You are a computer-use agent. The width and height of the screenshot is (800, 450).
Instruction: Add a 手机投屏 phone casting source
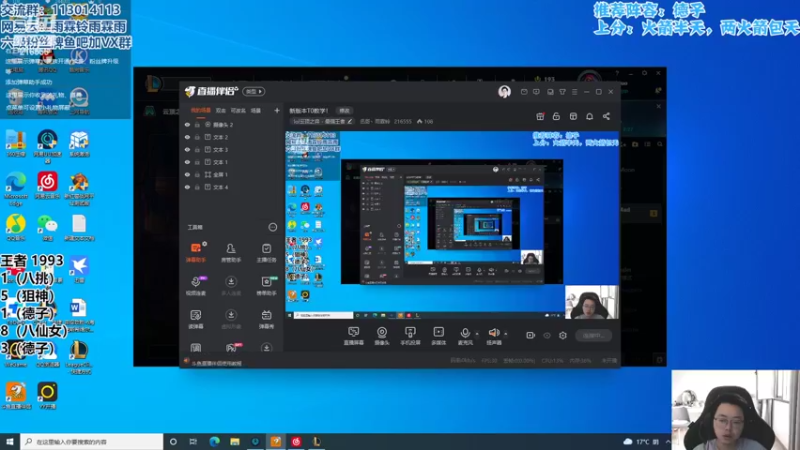point(410,336)
